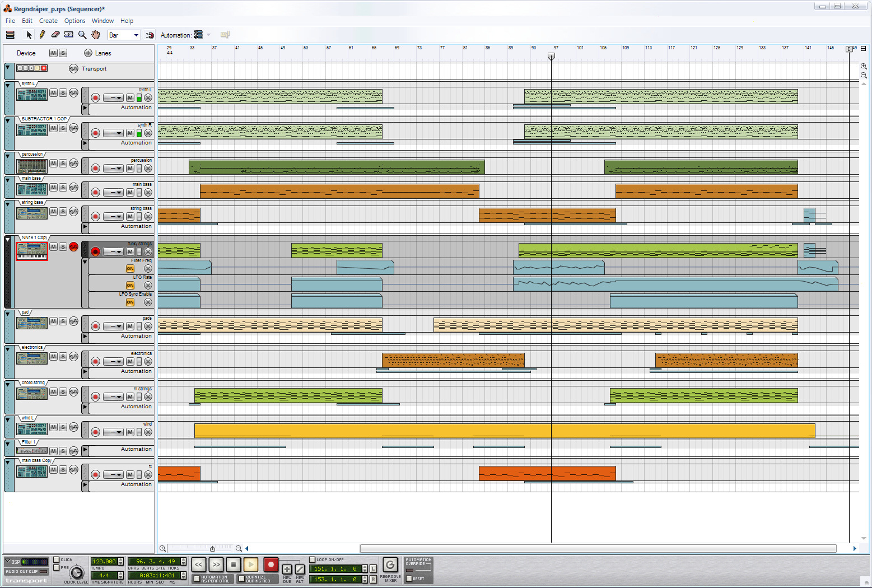Click the Automation cleanup icon
This screenshot has width=872, height=588.
pos(198,35)
